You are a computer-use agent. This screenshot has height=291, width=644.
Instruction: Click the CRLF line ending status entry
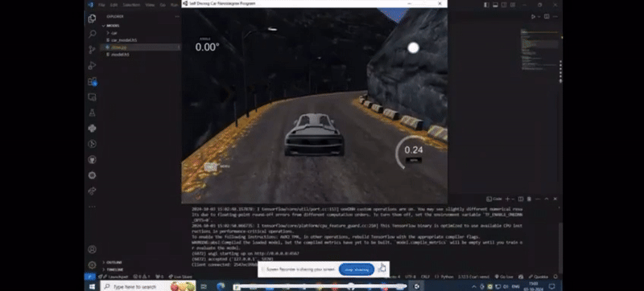(x=425, y=277)
